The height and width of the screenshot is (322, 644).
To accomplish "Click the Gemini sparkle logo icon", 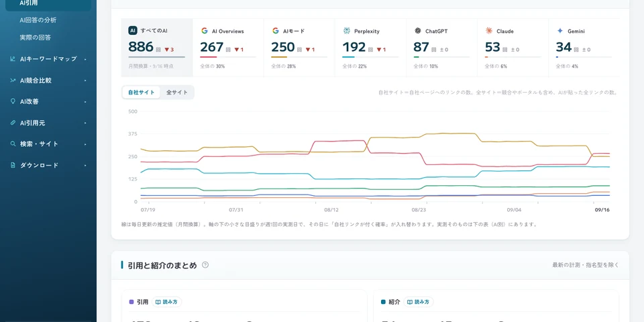I will pyautogui.click(x=559, y=31).
